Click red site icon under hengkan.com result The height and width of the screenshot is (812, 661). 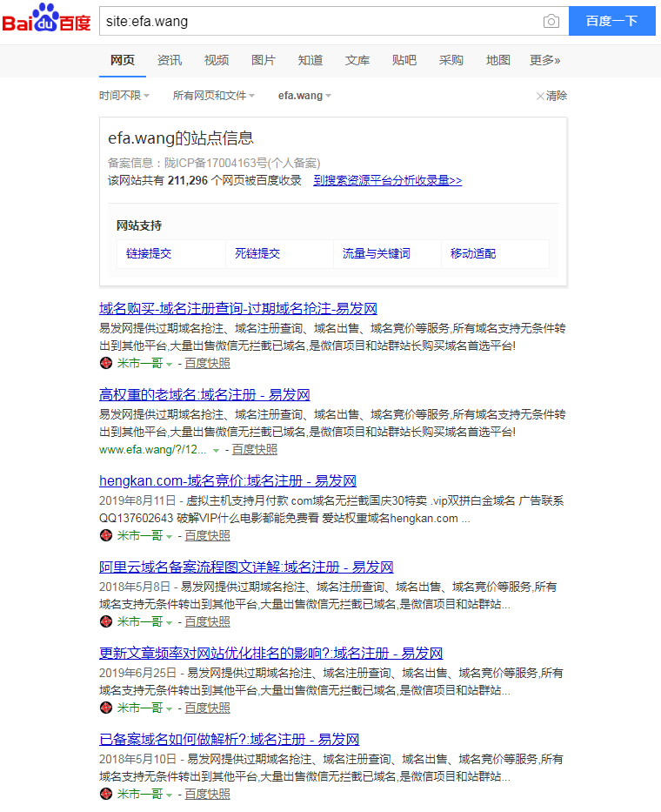pos(106,535)
